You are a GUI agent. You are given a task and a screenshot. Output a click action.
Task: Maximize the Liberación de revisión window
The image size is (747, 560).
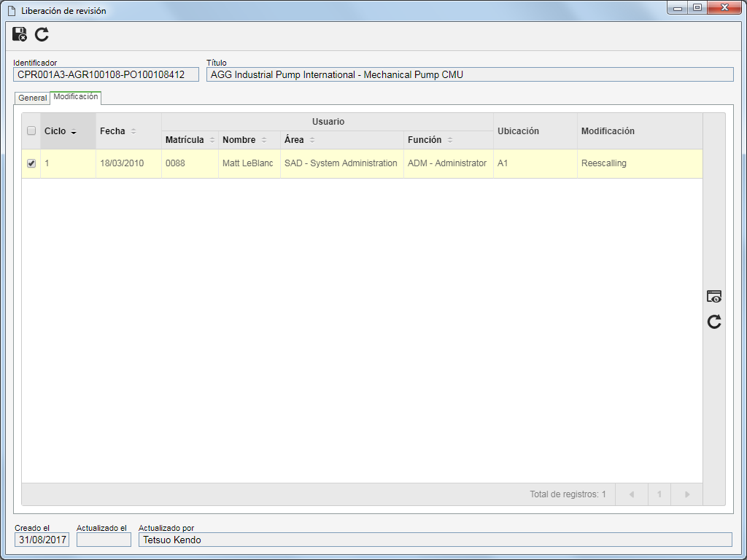point(697,8)
